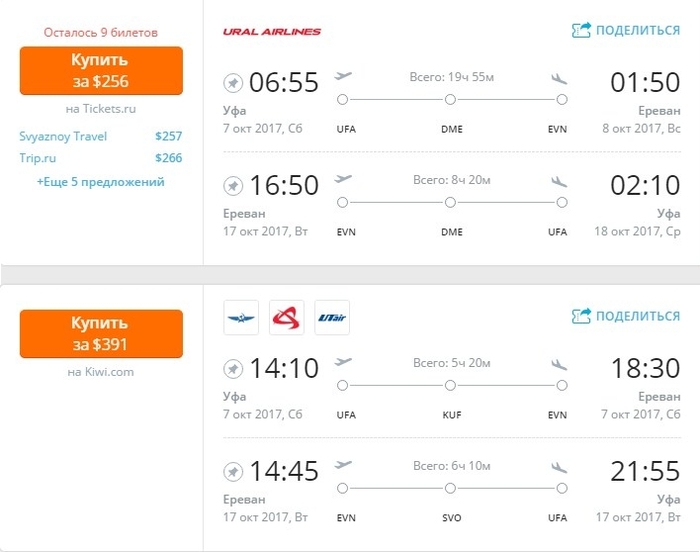The image size is (700, 552).
Task: Expand the 5 more offers list
Action: (x=101, y=182)
